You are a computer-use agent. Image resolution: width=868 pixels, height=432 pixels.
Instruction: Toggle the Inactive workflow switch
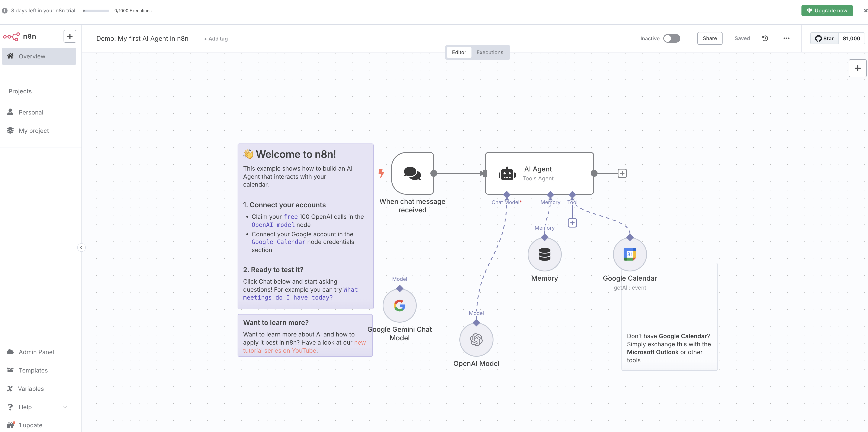point(671,38)
